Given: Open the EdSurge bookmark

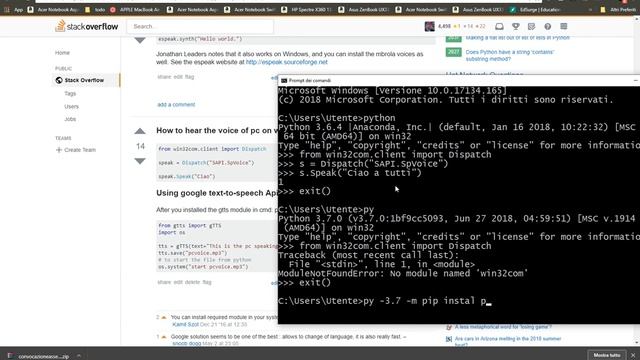Looking at the screenshot, I should coord(535,9).
